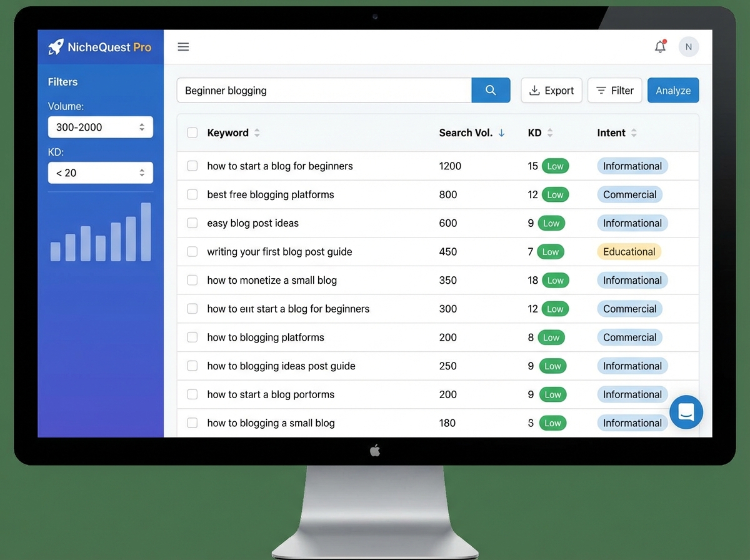Viewport: 750px width, 560px height.
Task: Click the Export download icon
Action: [535, 90]
